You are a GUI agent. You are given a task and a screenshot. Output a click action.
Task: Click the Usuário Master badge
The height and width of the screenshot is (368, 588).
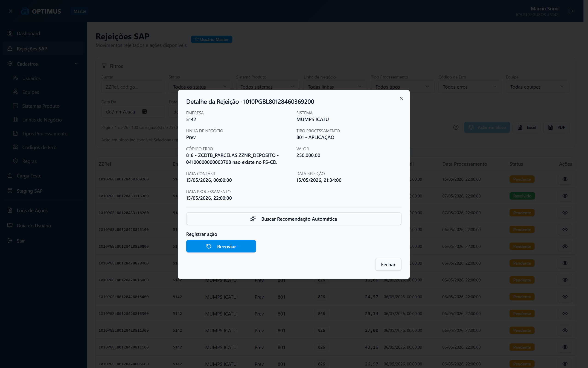211,39
